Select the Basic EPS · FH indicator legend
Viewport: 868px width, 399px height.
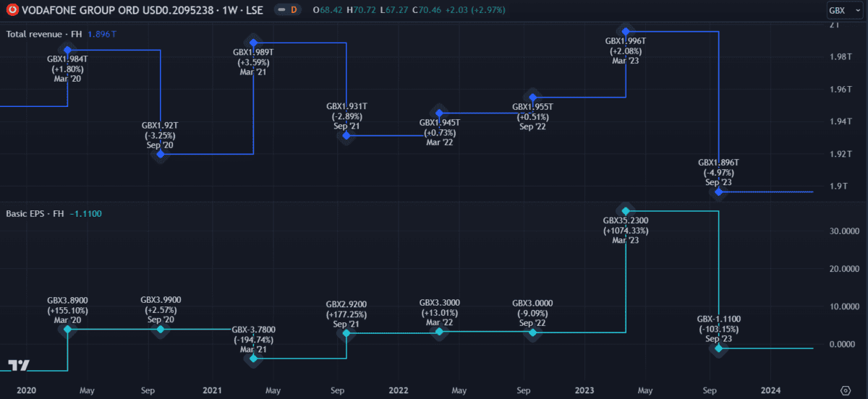36,213
